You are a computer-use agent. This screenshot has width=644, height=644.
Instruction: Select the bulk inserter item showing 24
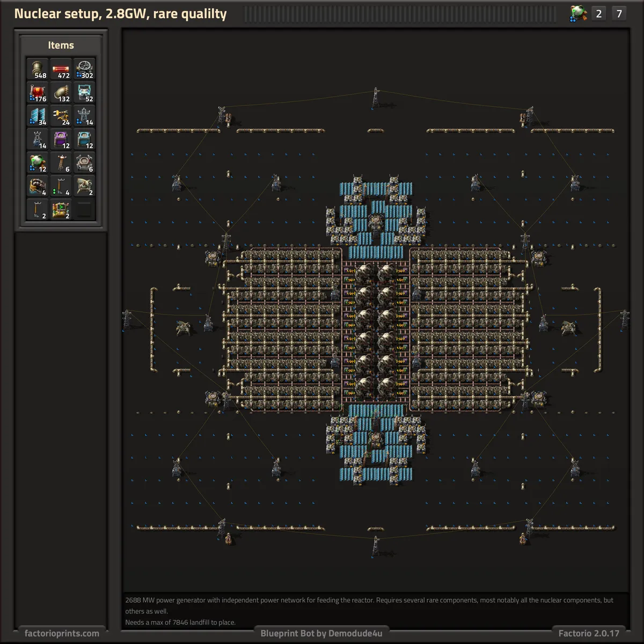click(61, 116)
